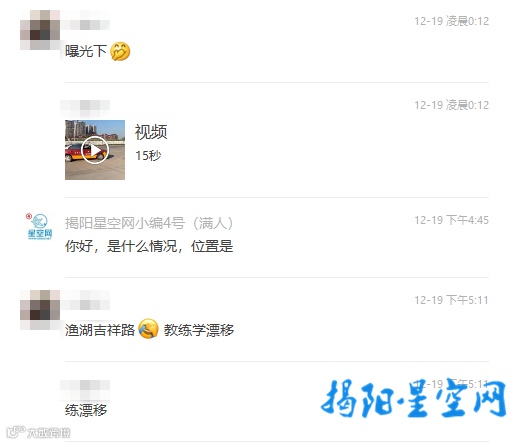
Task: Play the 15-second video clip
Action: coord(95,150)
